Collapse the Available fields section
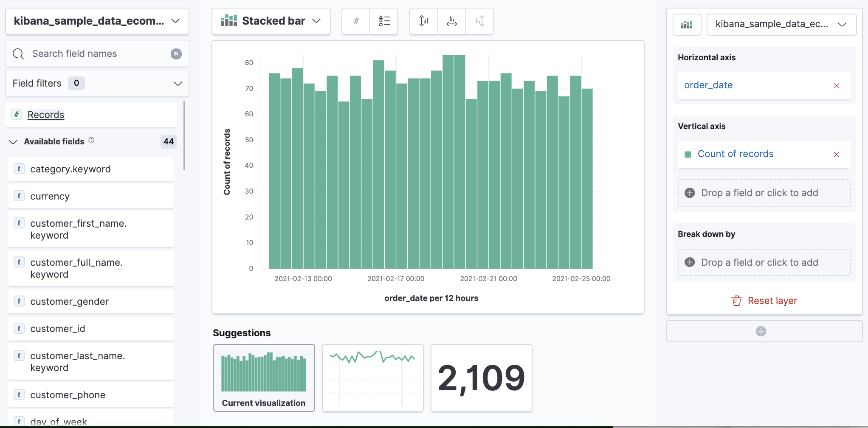 point(13,142)
